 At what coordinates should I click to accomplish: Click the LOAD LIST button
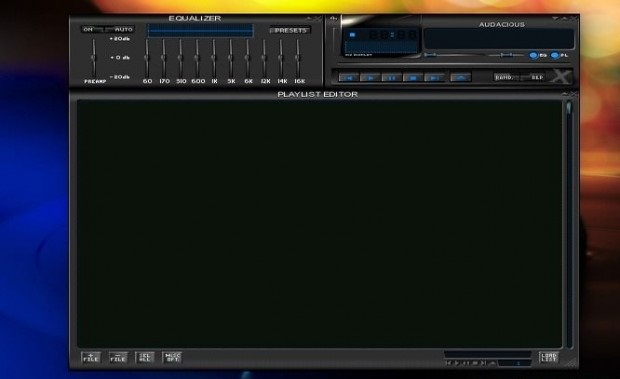[549, 357]
